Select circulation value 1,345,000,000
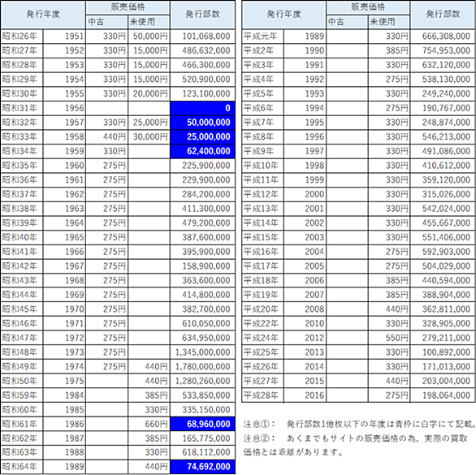This screenshot has height=475, width=476. tap(202, 352)
